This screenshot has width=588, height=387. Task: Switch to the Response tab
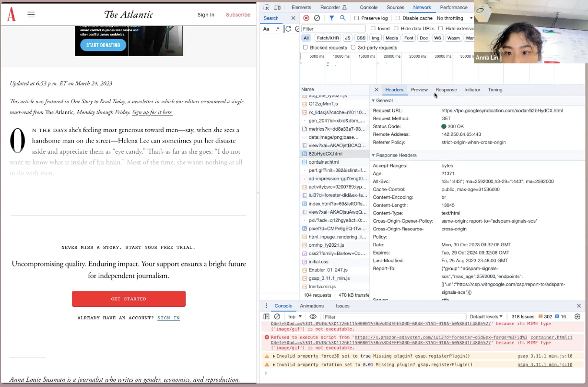tap(446, 90)
